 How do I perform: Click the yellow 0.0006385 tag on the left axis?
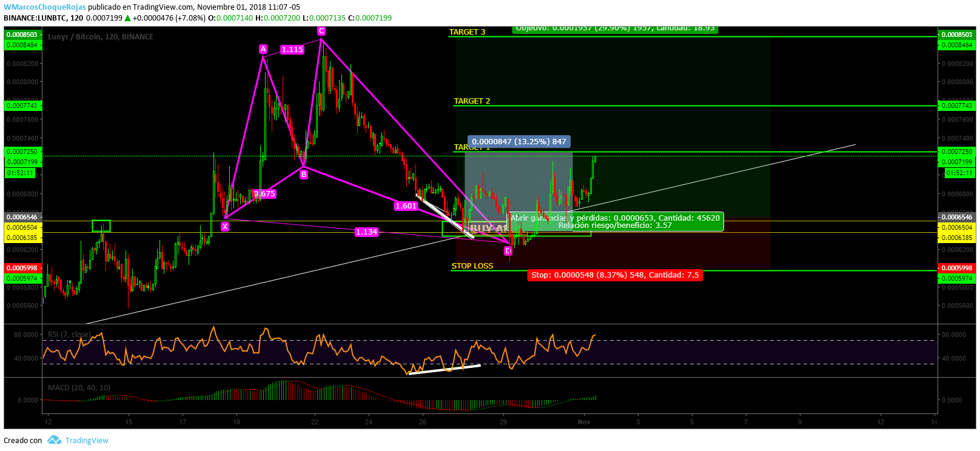point(22,238)
